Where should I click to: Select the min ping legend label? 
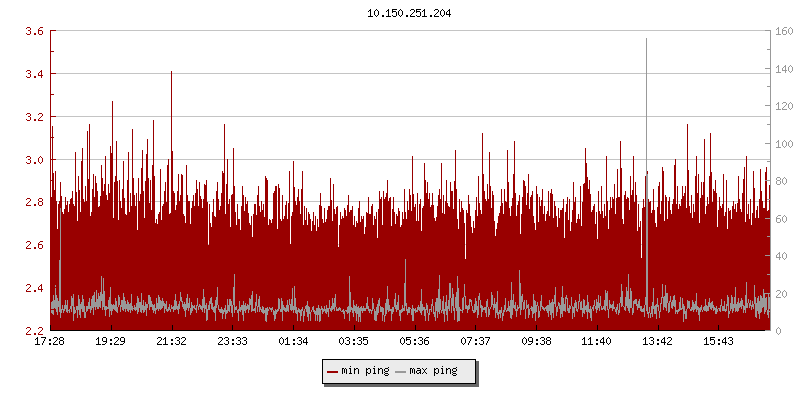tap(364, 371)
